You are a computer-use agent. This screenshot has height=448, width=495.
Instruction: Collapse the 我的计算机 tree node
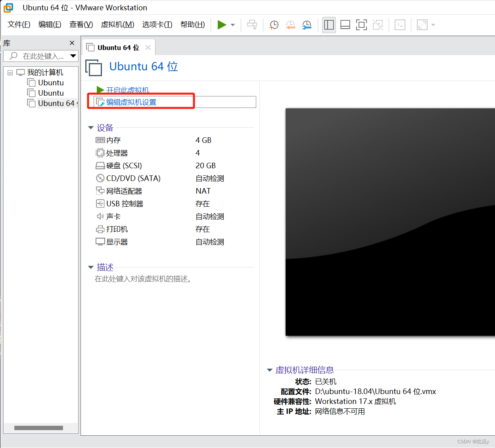pyautogui.click(x=10, y=73)
